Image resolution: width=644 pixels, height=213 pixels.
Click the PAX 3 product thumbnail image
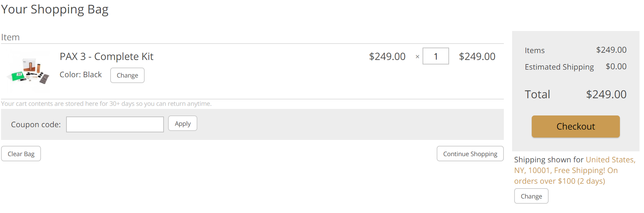tap(29, 71)
